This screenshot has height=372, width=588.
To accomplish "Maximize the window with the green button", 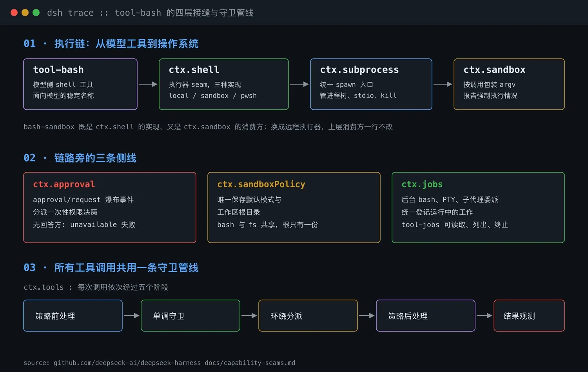I will click(36, 13).
